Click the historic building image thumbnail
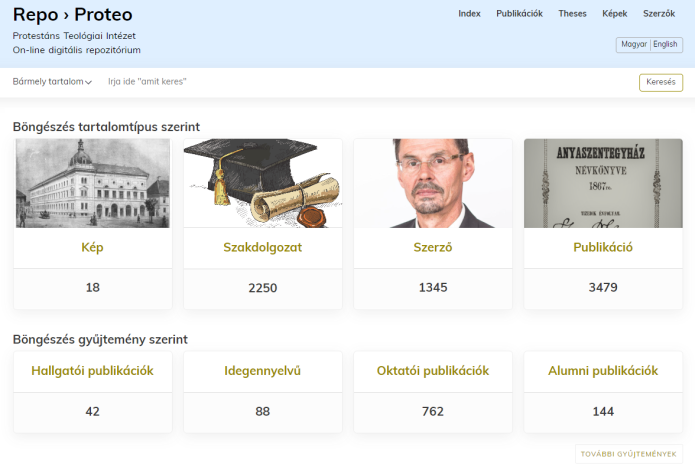The image size is (695, 470). pyautogui.click(x=93, y=183)
